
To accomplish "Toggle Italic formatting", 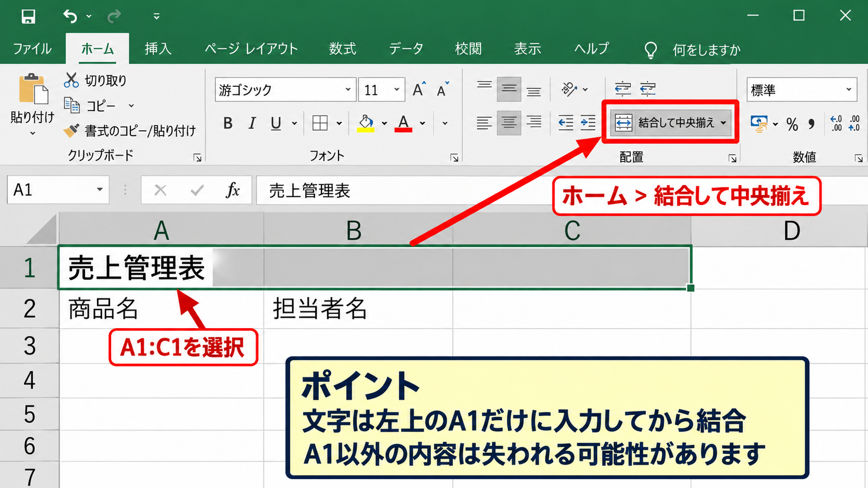I will point(252,123).
